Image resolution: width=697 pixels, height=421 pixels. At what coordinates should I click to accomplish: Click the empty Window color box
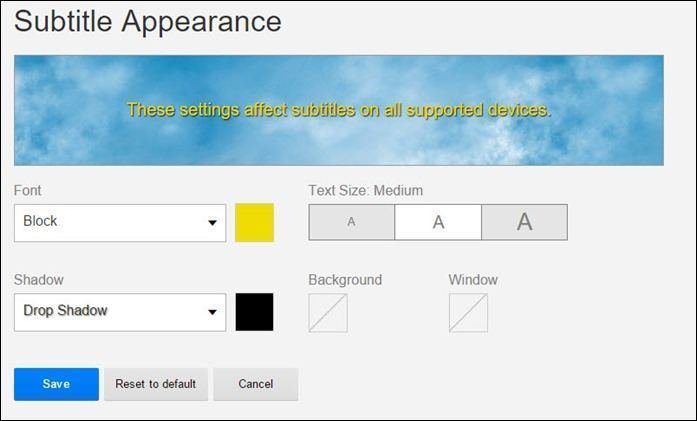tap(468, 313)
